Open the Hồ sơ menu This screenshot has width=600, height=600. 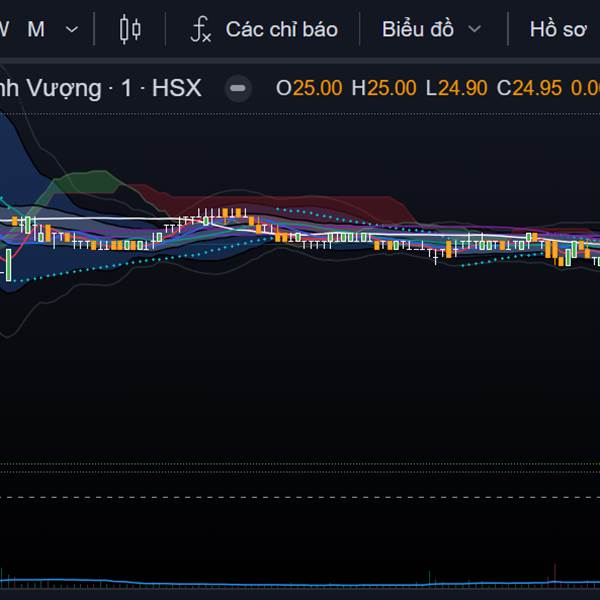[x=558, y=29]
